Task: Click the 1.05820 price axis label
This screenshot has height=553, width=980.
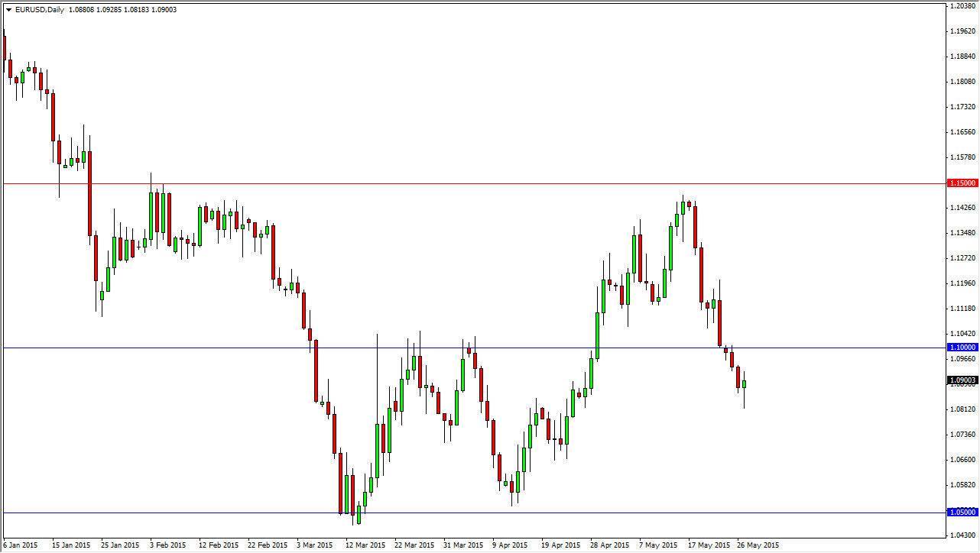Action: point(962,485)
